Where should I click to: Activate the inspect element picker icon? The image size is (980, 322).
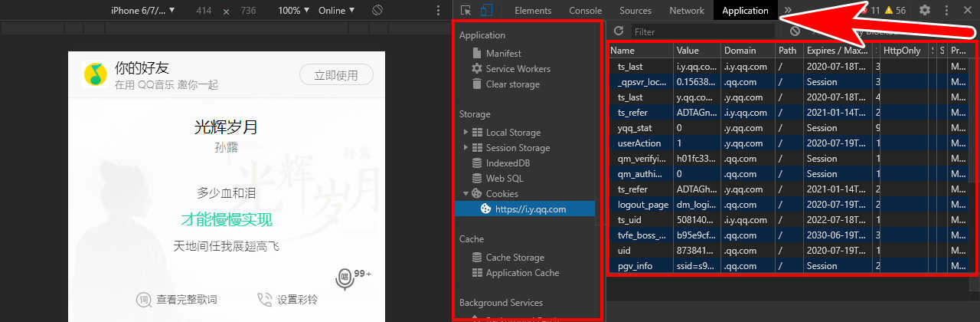(465, 11)
